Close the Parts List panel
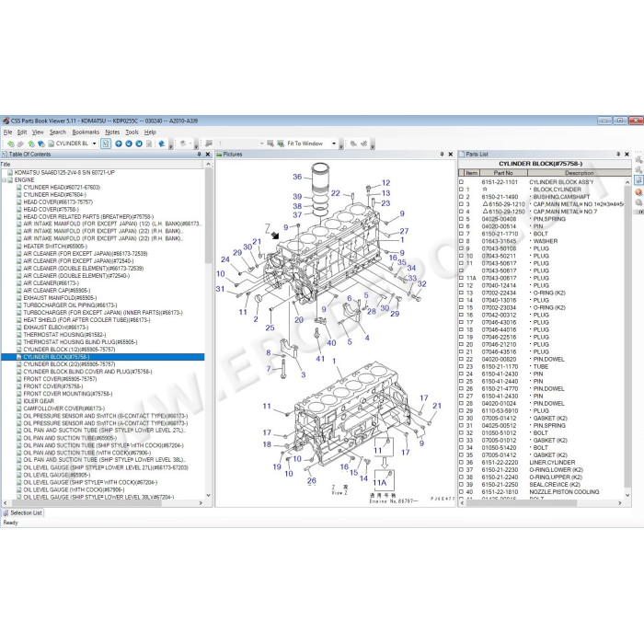This screenshot has width=644, height=644. (x=627, y=155)
